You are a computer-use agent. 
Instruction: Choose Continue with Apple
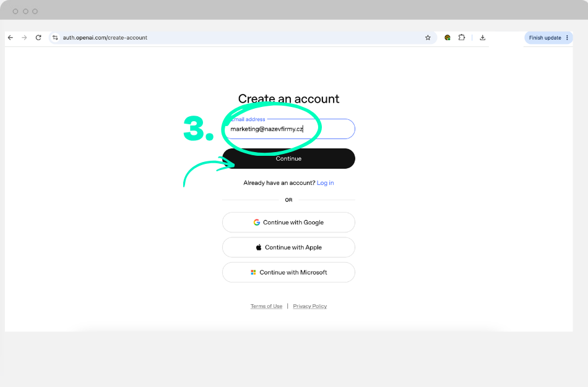[289, 247]
